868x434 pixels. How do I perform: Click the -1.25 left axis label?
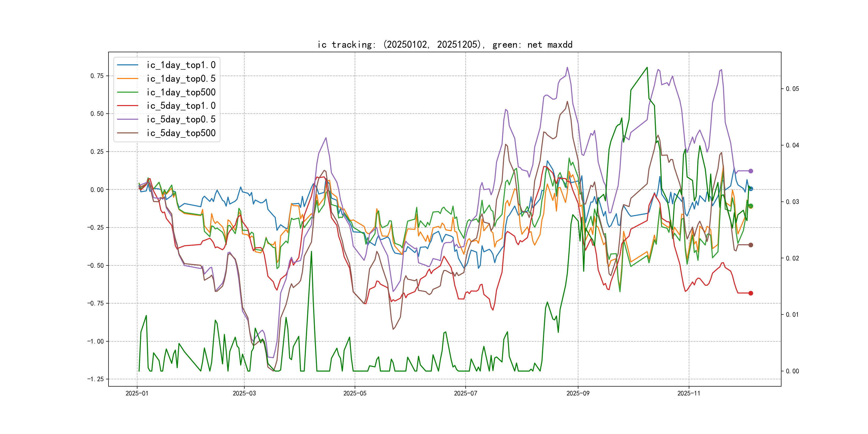pyautogui.click(x=95, y=379)
